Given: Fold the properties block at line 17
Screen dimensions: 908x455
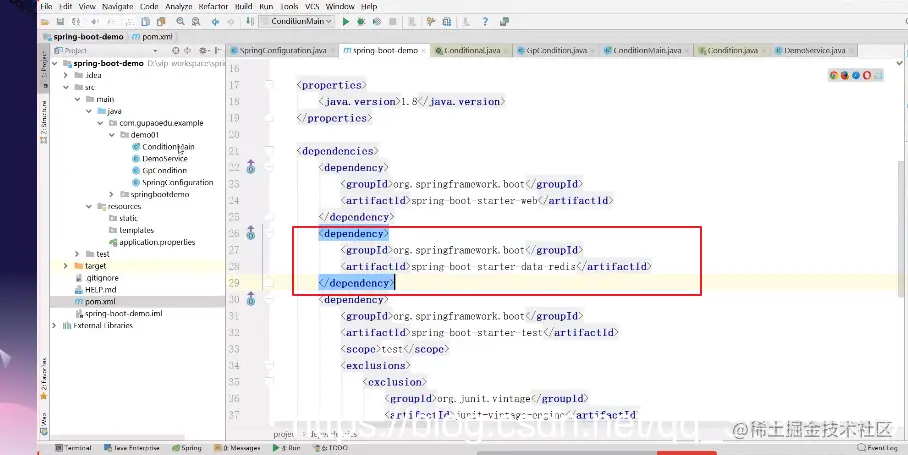Looking at the screenshot, I should (269, 85).
